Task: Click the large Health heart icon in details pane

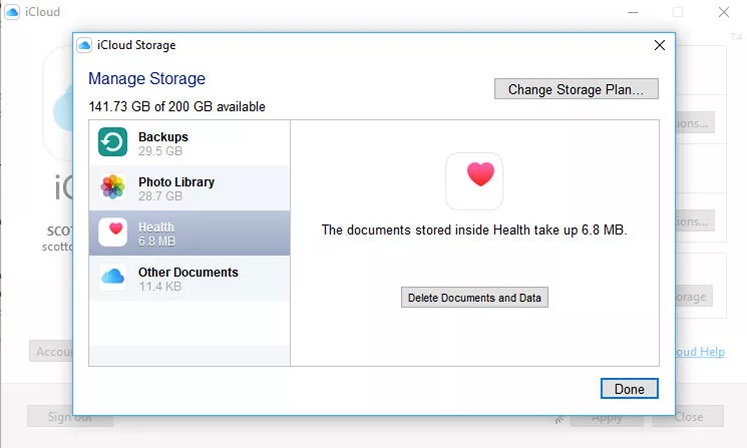Action: (474, 181)
